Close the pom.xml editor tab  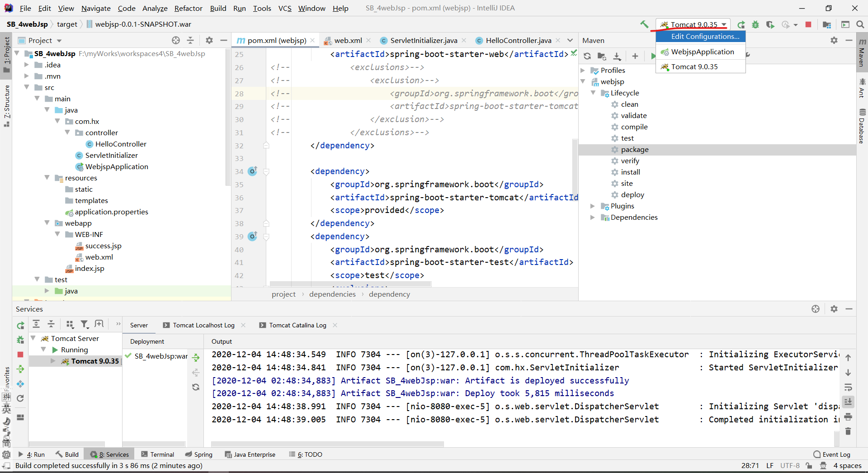click(x=312, y=40)
